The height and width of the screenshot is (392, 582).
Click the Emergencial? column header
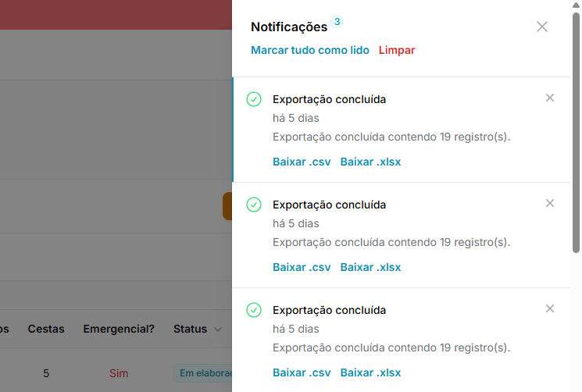pos(119,330)
